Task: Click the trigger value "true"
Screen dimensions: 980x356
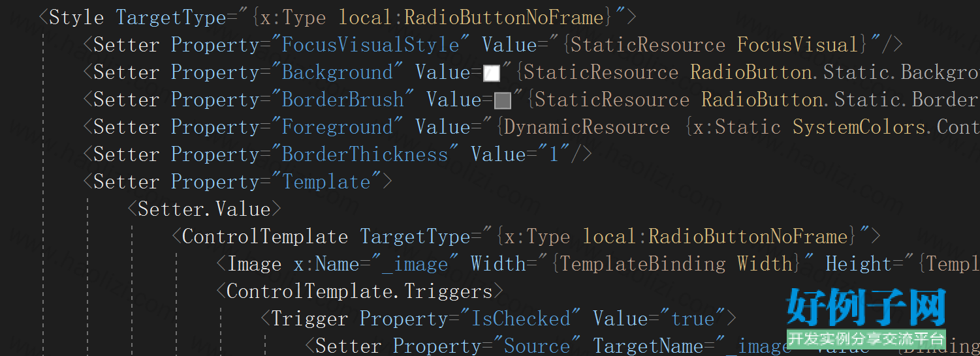Action: click(692, 319)
